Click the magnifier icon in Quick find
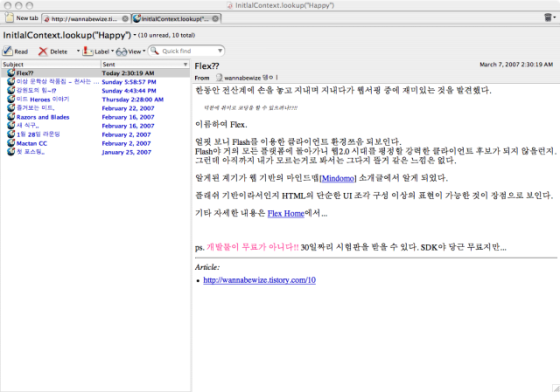Image resolution: width=560 pixels, height=392 pixels. [155, 51]
